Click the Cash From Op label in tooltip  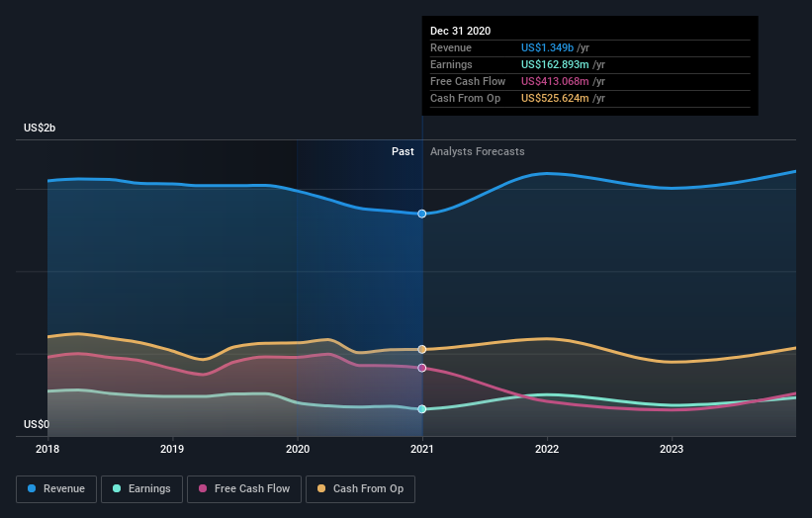tap(466, 98)
